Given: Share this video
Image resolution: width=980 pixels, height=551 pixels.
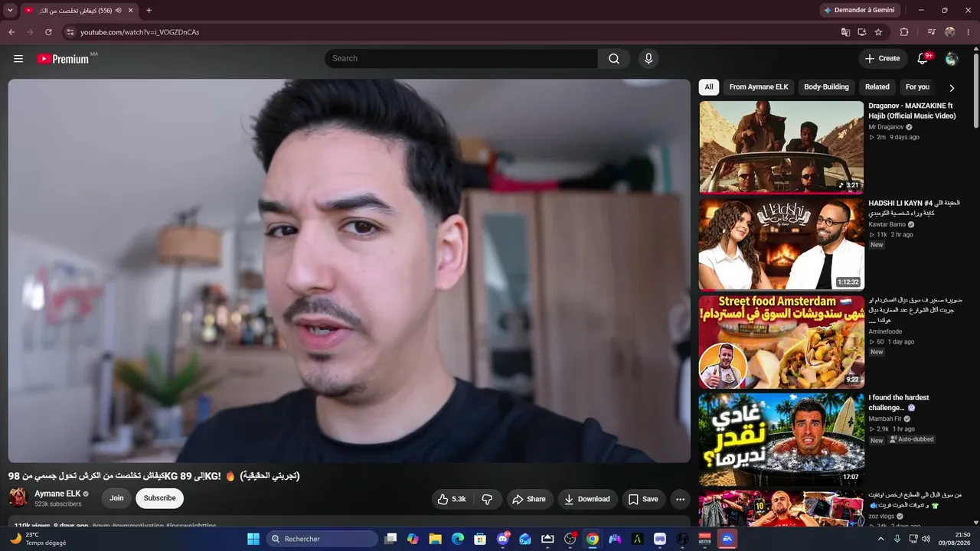Looking at the screenshot, I should 529,499.
